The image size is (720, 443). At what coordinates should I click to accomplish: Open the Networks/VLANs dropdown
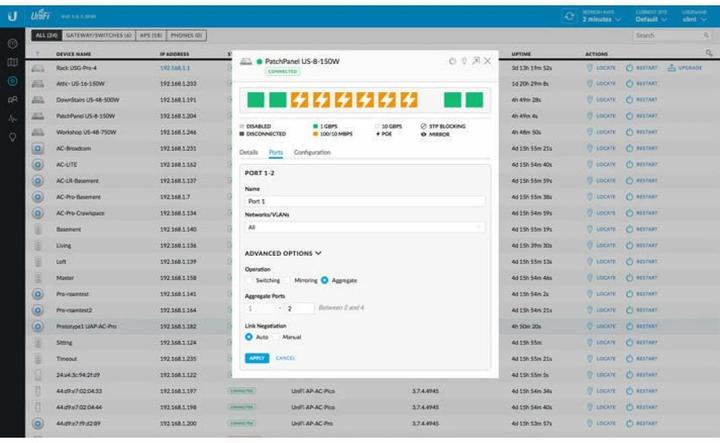click(x=365, y=227)
